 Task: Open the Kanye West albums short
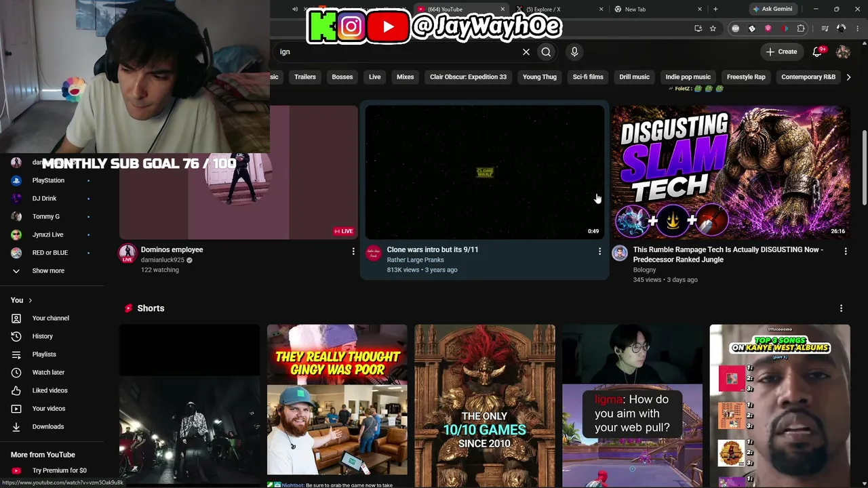click(x=780, y=405)
